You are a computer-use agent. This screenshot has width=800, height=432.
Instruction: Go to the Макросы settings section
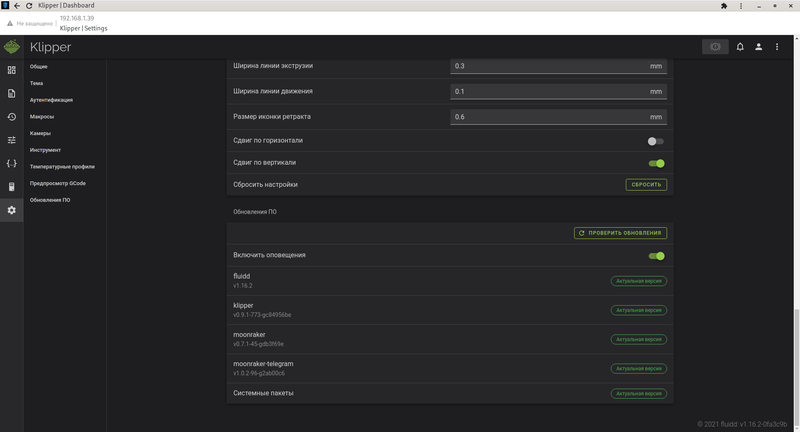pos(40,116)
